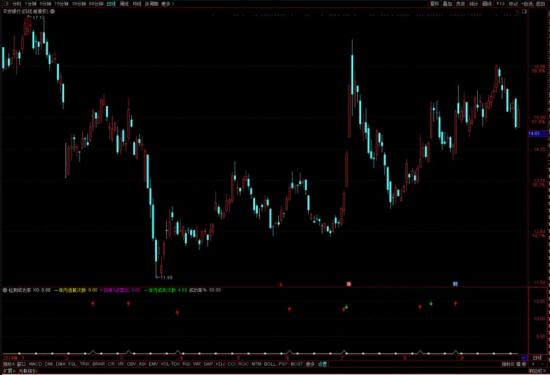The width and height of the screenshot is (550, 375).
Task: Switch to the 15分钟 period tab
Action: (61, 4)
